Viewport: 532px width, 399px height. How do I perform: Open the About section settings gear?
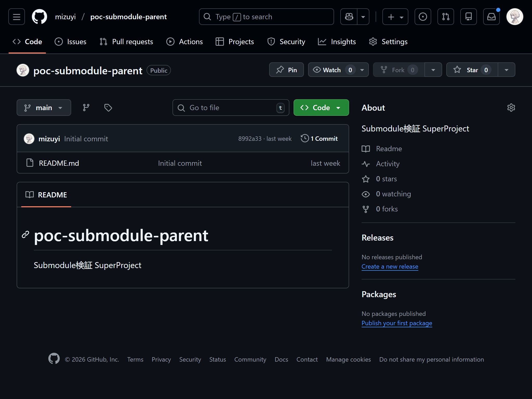click(x=511, y=107)
